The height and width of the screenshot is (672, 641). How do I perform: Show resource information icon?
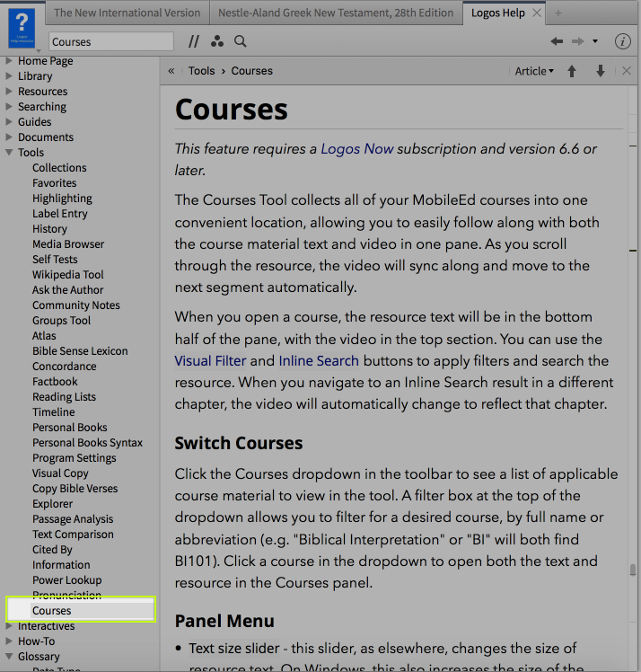point(622,41)
